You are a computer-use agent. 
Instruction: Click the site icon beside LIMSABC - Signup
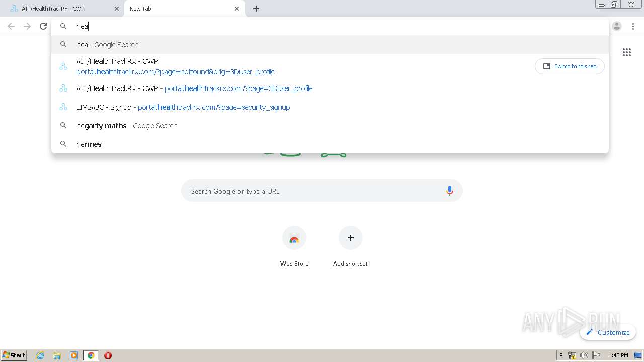pos(63,107)
